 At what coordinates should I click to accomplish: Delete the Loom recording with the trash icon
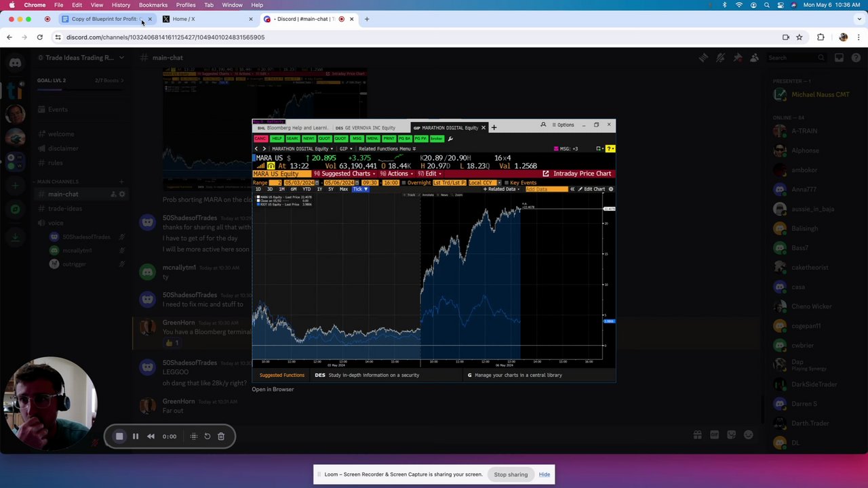(x=221, y=436)
